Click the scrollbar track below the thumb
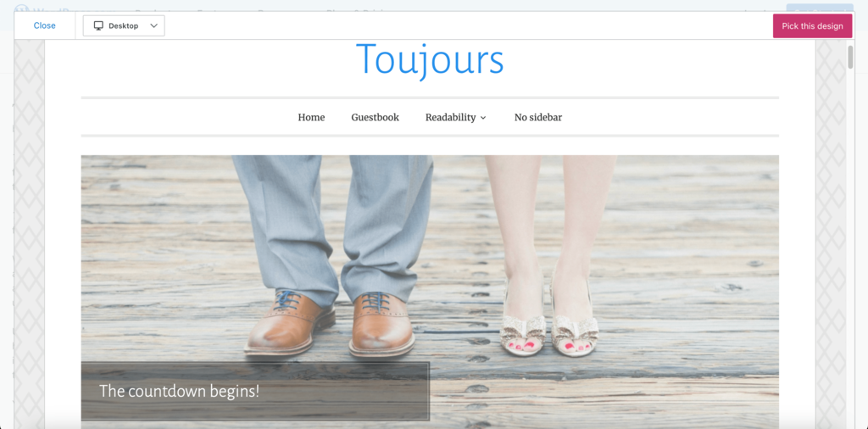The width and height of the screenshot is (868, 429). point(850,254)
